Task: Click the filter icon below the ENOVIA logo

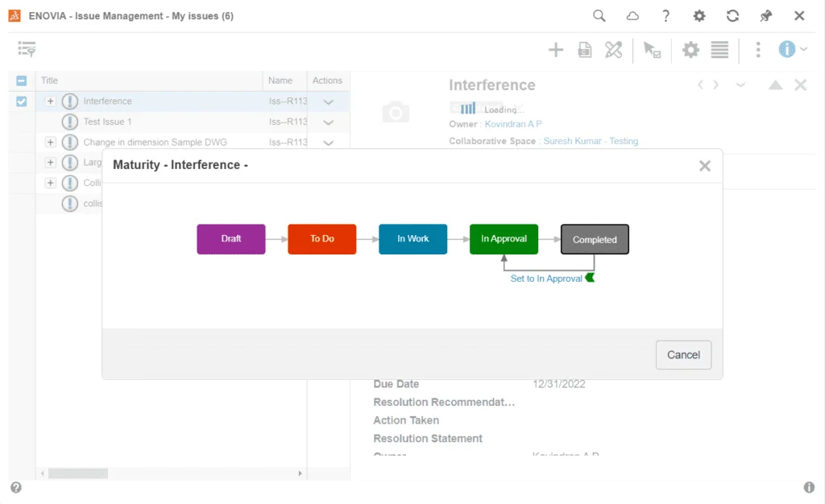Action: (x=27, y=49)
